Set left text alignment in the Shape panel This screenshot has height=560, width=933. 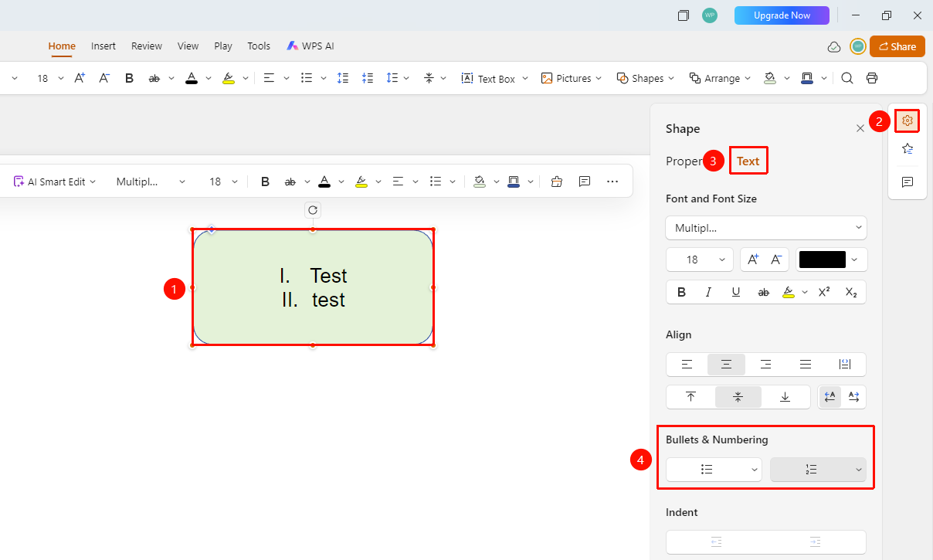click(687, 365)
